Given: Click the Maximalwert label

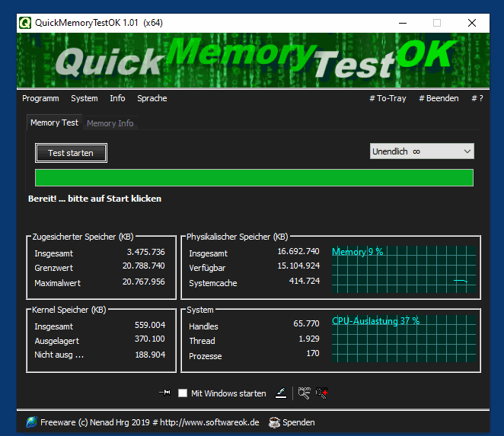Looking at the screenshot, I should point(58,283).
